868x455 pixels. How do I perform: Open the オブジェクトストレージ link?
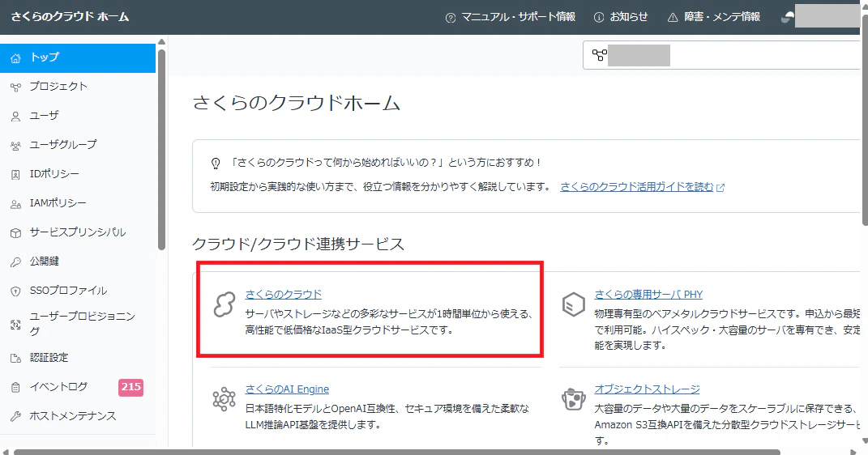[x=647, y=389]
